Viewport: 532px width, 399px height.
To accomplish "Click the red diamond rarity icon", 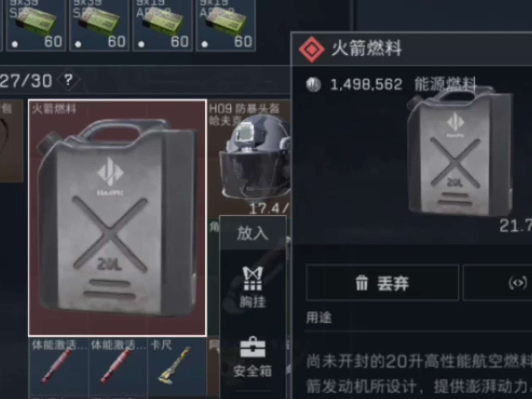I will [312, 50].
